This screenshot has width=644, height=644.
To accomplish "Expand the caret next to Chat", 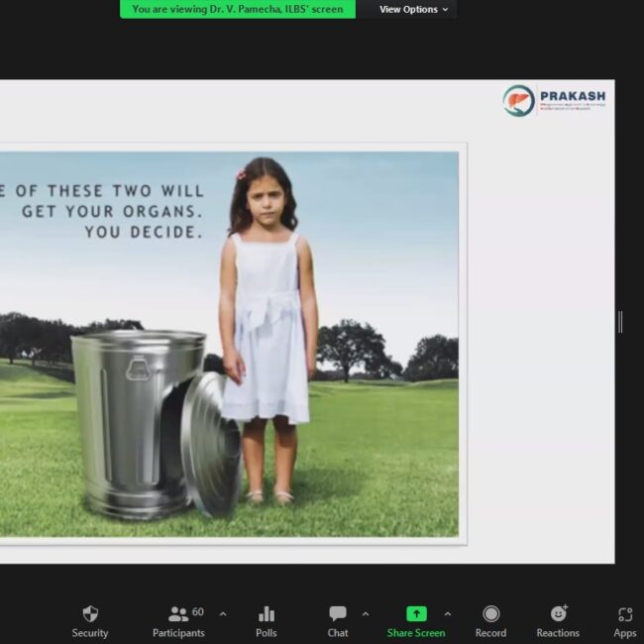I will pos(366,613).
